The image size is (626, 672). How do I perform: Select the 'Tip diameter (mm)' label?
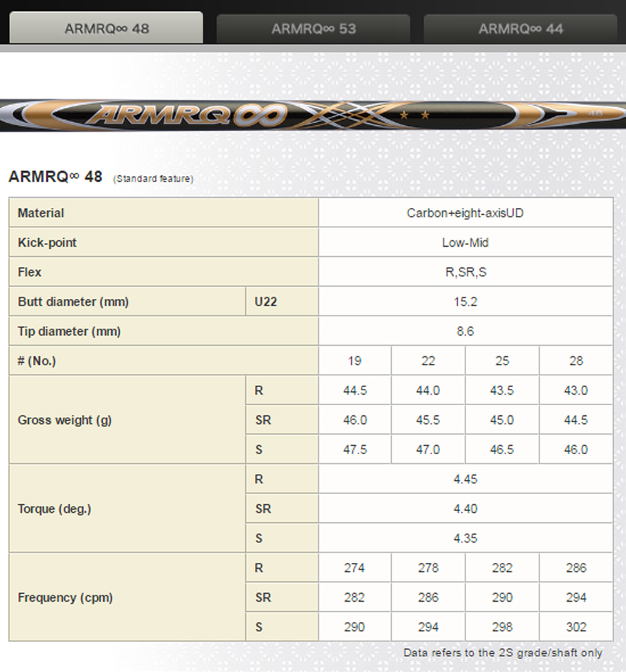pos(69,331)
